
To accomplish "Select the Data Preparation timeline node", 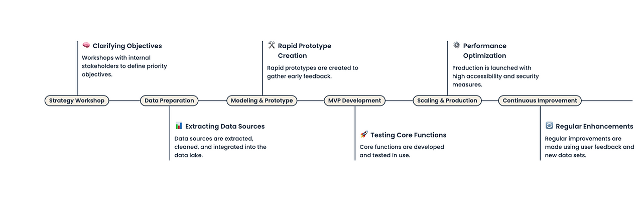I will [169, 101].
